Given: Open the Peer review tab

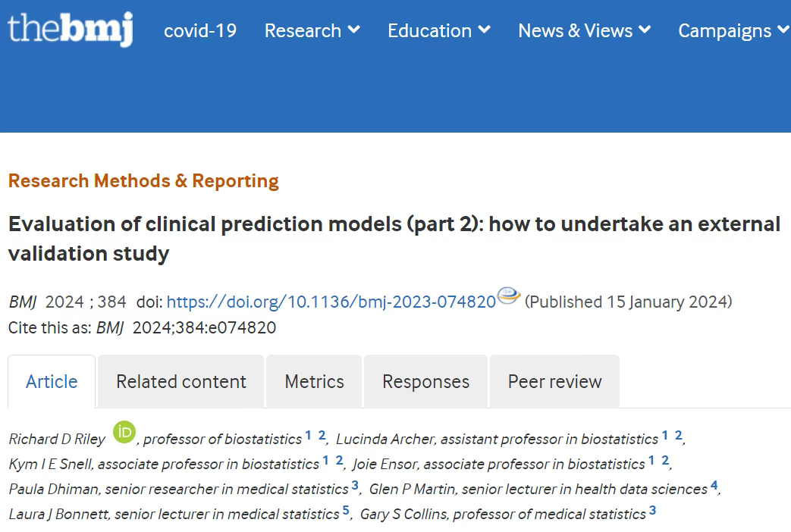Looking at the screenshot, I should (555, 382).
